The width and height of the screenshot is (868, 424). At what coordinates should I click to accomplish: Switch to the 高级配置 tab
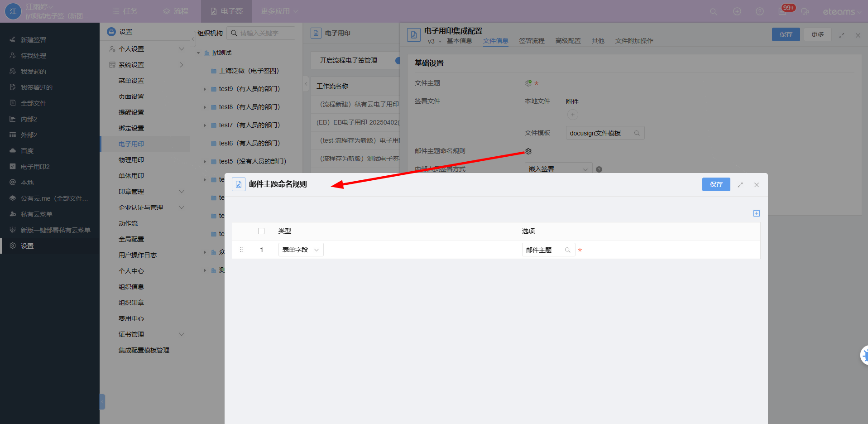pos(568,41)
